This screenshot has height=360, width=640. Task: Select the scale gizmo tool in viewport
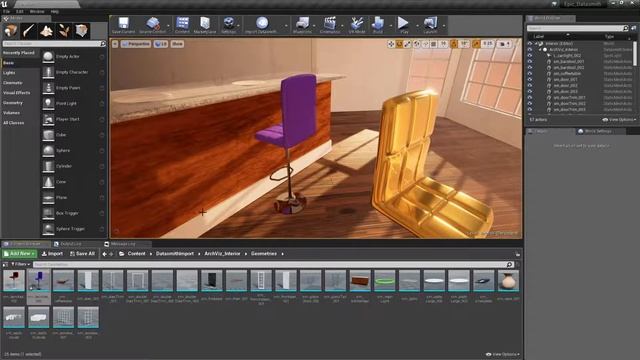pyautogui.click(x=407, y=44)
